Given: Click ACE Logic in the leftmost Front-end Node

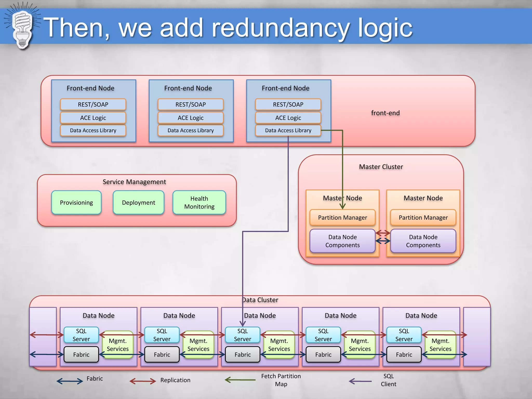Looking at the screenshot, I should 93,118.
